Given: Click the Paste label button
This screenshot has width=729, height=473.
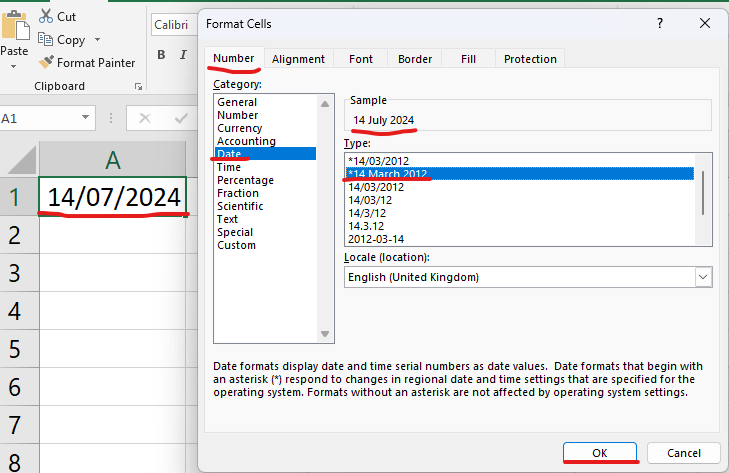Looking at the screenshot, I should (14, 51).
